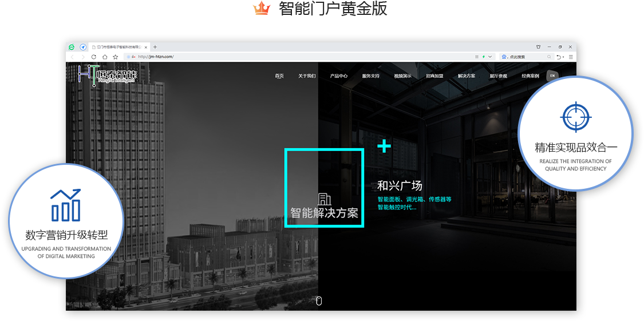
Task: Expand the address bar dropdown chevron
Action: (x=490, y=57)
